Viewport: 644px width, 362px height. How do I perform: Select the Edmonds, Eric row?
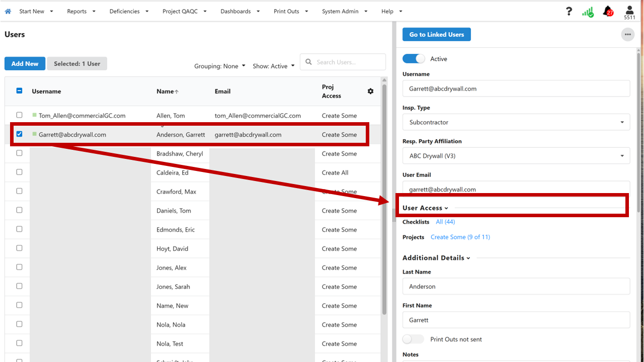[193, 230]
